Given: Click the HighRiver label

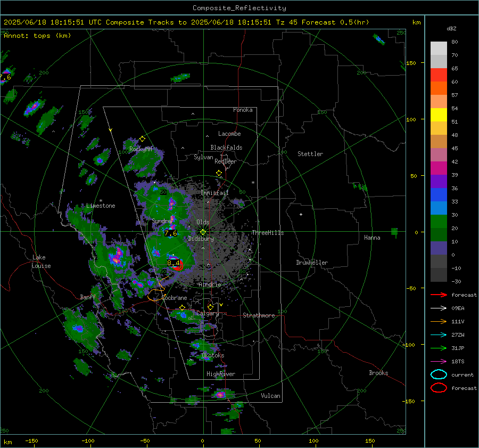Looking at the screenshot, I should click(x=220, y=374).
